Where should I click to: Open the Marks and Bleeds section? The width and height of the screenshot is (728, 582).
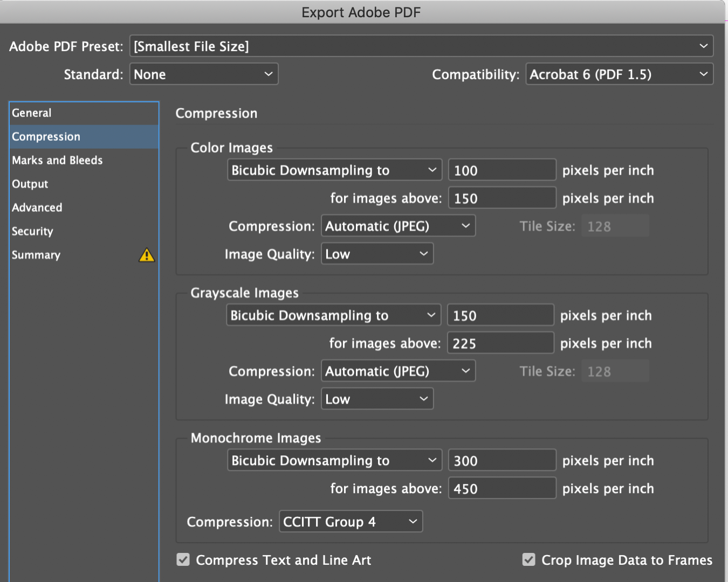(x=57, y=161)
